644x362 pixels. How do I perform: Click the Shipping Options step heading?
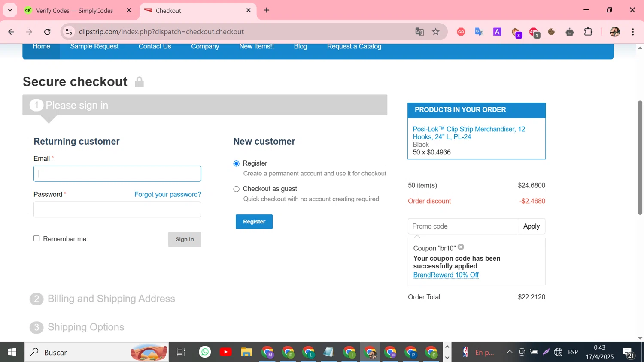pyautogui.click(x=86, y=327)
